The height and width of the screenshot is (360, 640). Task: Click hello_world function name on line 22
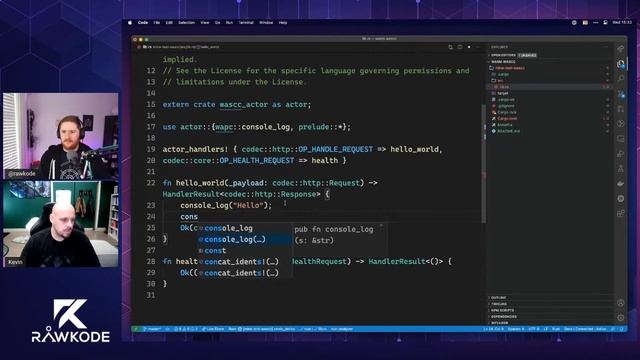tap(200, 183)
